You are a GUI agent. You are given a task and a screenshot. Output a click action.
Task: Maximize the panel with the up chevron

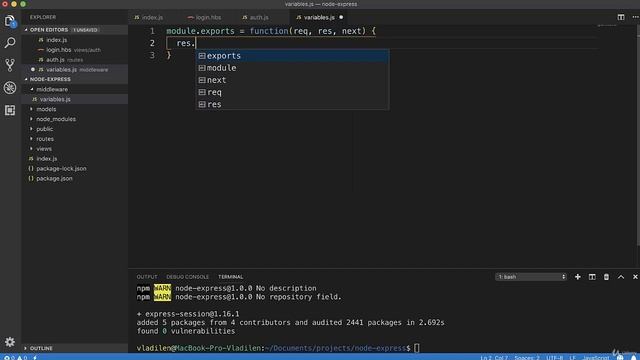tap(621, 277)
